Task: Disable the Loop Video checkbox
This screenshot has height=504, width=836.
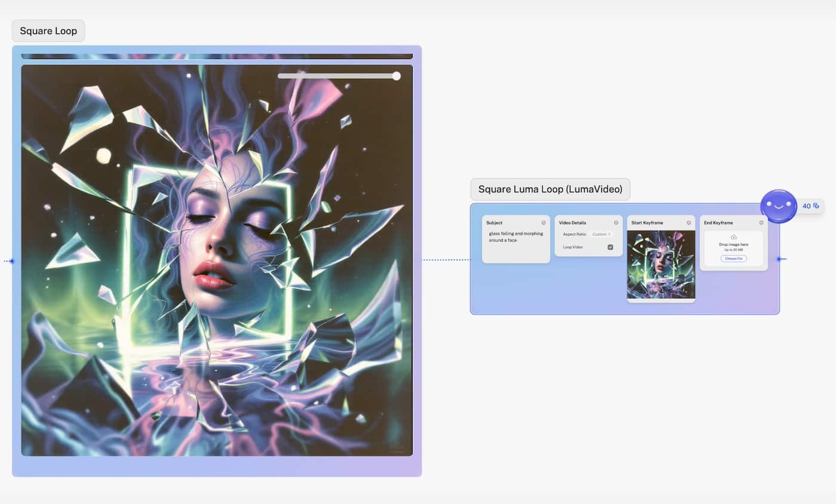Action: click(610, 247)
